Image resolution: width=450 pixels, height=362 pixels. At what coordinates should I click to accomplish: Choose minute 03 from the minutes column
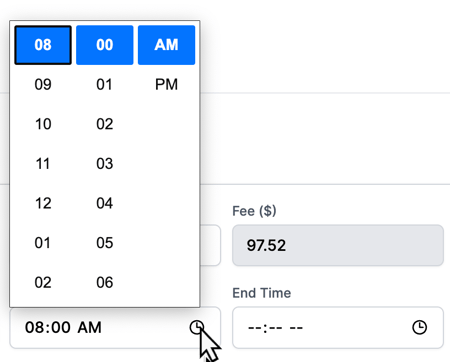tap(105, 164)
